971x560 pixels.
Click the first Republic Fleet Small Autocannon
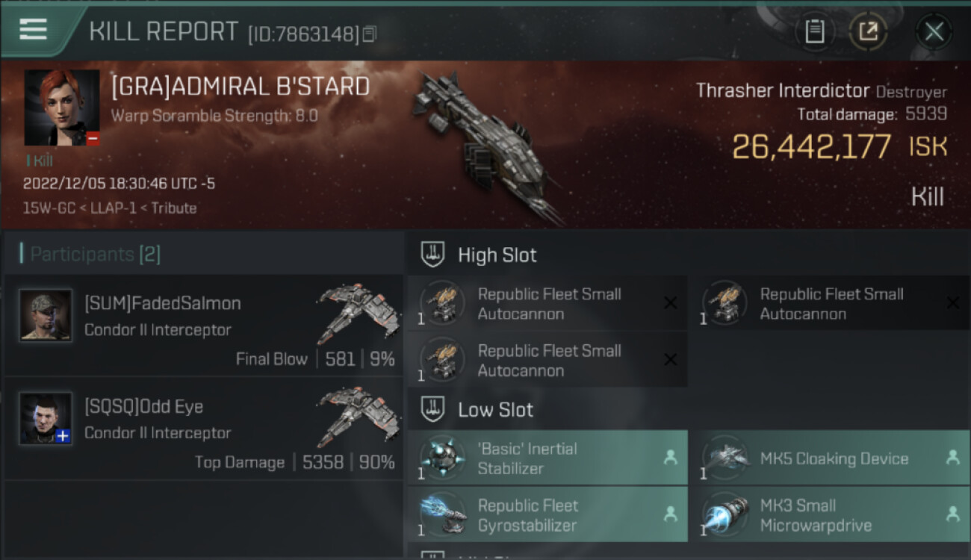coord(547,303)
